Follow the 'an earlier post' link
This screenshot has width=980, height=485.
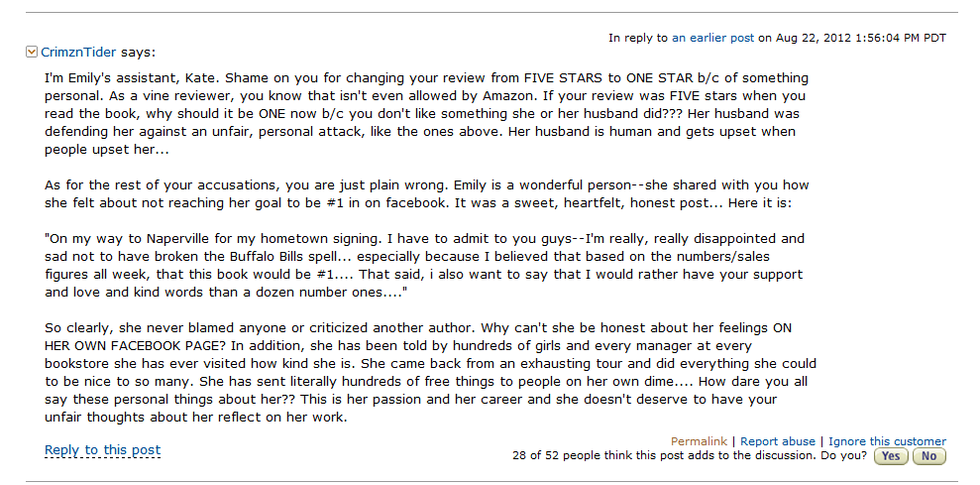click(x=712, y=38)
